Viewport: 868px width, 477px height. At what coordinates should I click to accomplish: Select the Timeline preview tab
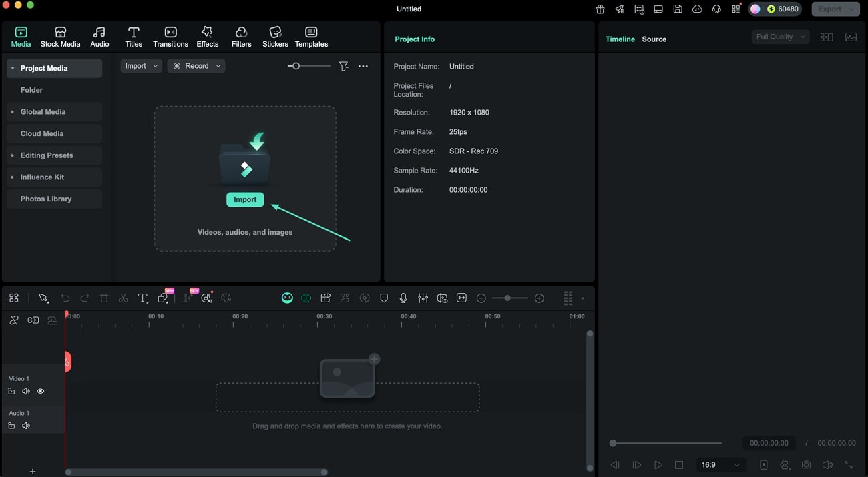620,39
